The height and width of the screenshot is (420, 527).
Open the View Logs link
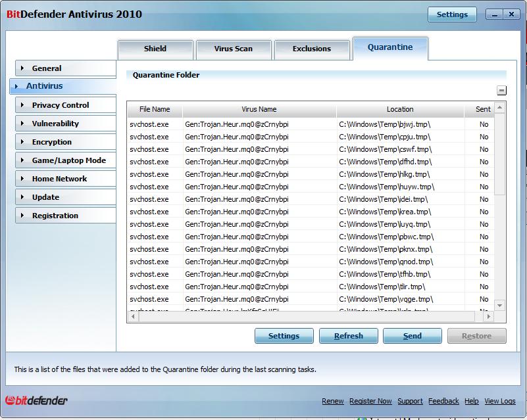tap(500, 401)
